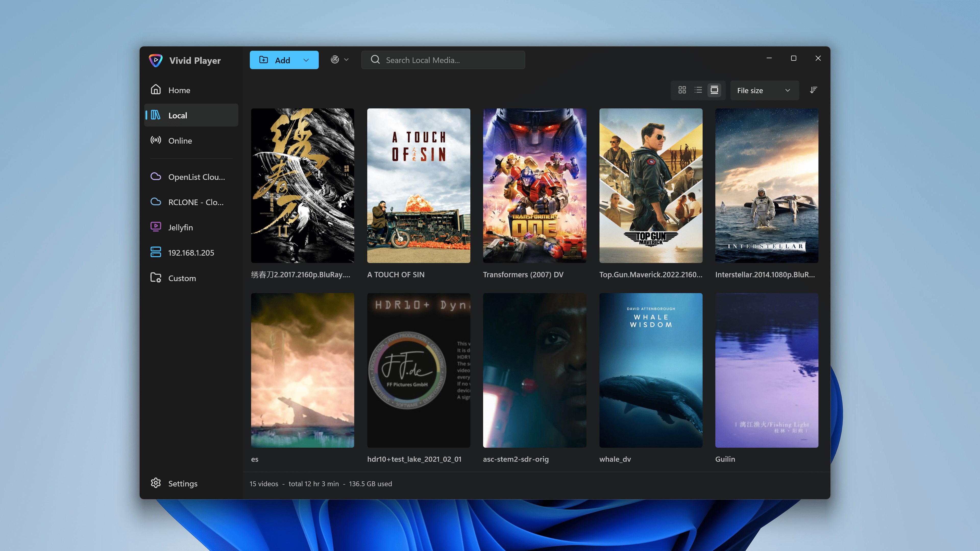The width and height of the screenshot is (980, 551).
Task: Click the title 'A TOUCH OF SIN'
Action: 396,274
